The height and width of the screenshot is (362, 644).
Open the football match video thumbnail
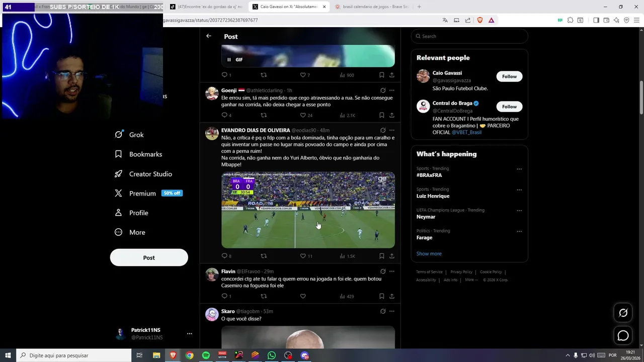coord(308,210)
